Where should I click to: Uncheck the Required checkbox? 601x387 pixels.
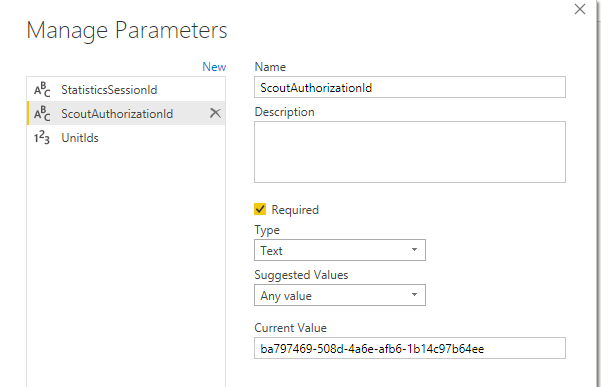pyautogui.click(x=260, y=209)
